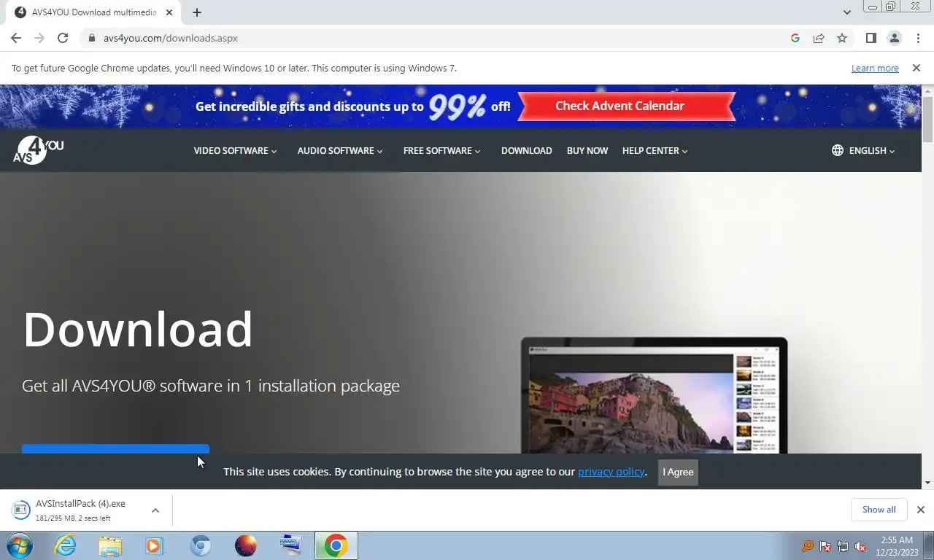This screenshot has height=560, width=934.
Task: Click the globe language icon
Action: click(x=838, y=150)
